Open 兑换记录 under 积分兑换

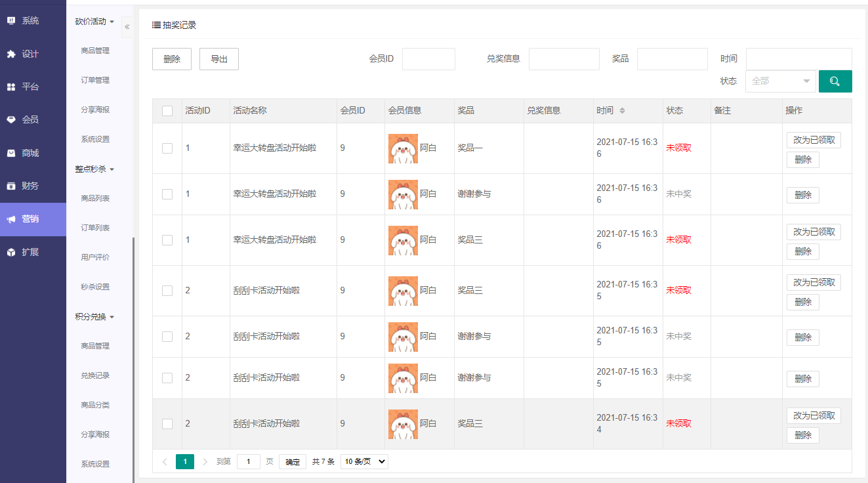(x=95, y=375)
